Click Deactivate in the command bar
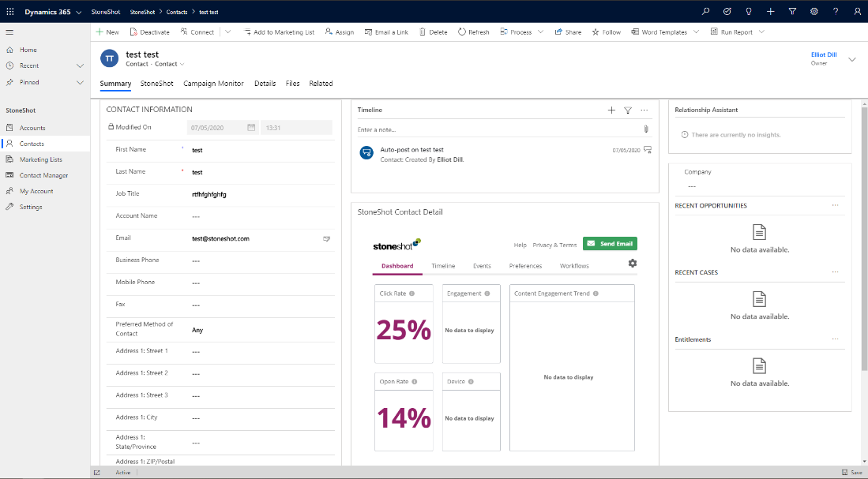Image resolution: width=868 pixels, height=479 pixels. pos(149,32)
